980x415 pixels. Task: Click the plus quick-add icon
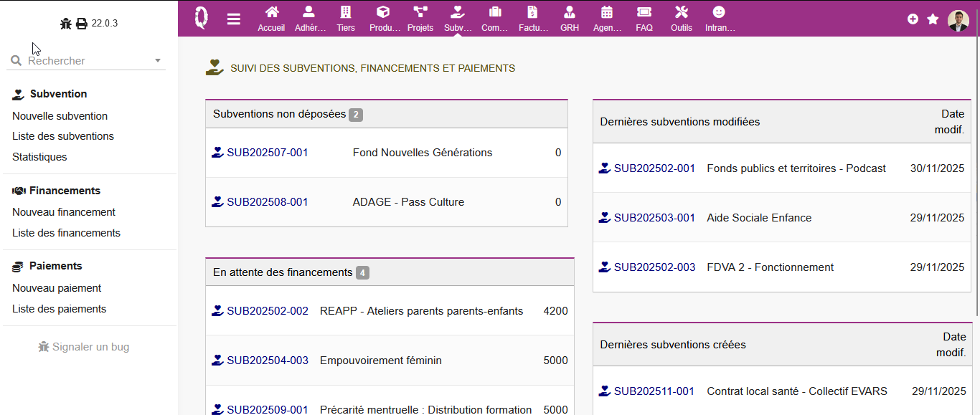pyautogui.click(x=913, y=19)
